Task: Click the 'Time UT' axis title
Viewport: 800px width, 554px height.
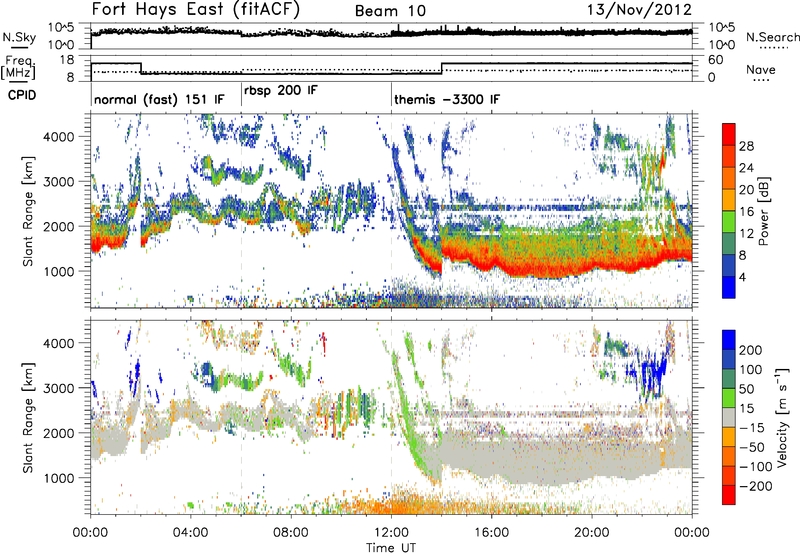Action: coord(391,548)
